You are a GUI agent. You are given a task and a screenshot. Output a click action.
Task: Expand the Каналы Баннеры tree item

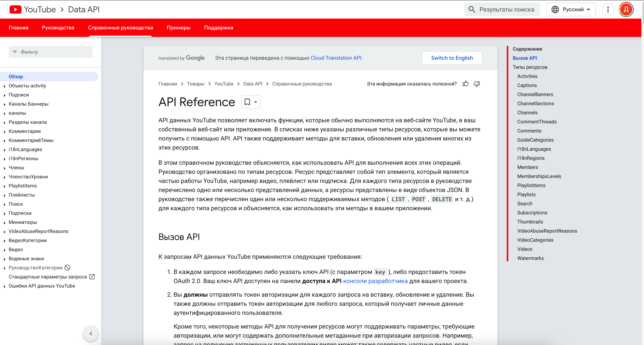5,104
